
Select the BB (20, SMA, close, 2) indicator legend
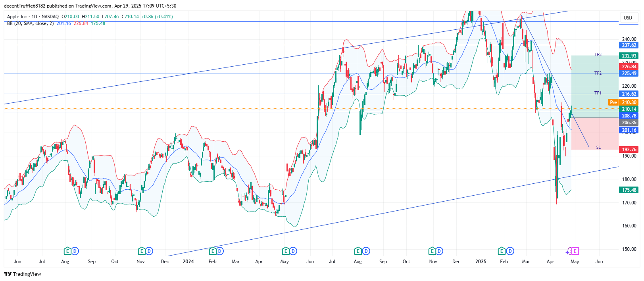click(30, 23)
